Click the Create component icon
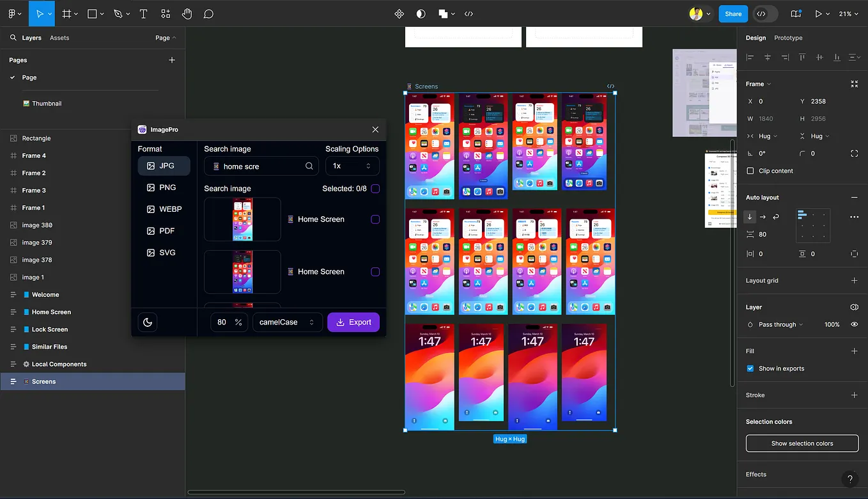868x499 pixels. tap(399, 13)
